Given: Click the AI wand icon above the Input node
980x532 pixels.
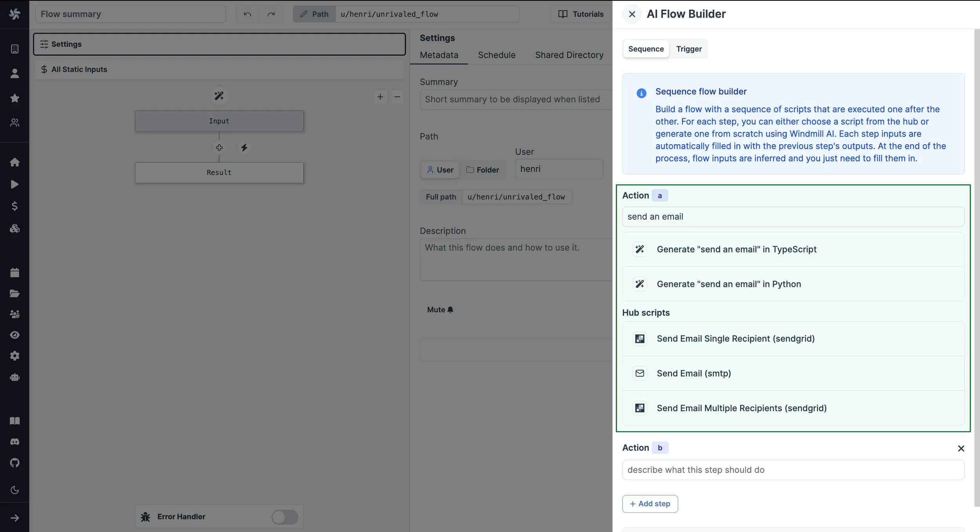Looking at the screenshot, I should [219, 95].
